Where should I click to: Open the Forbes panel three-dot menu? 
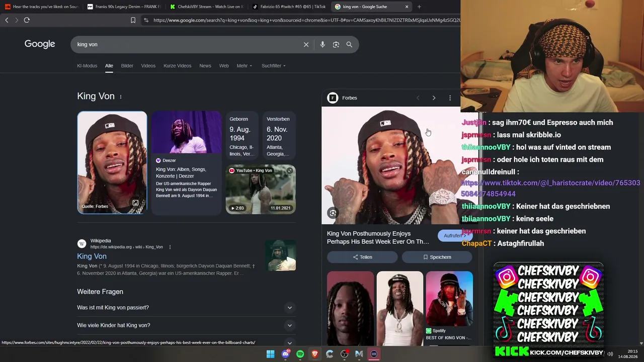click(450, 98)
